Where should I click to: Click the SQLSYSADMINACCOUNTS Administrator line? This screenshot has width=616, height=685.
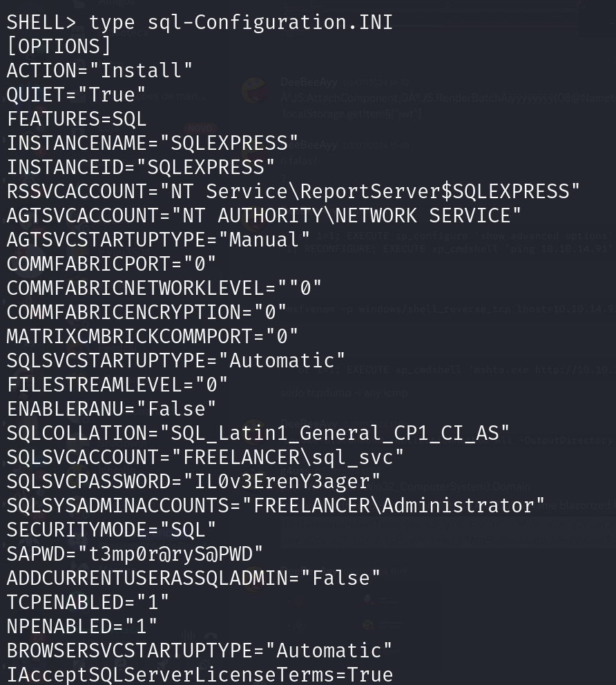pyautogui.click(x=276, y=505)
